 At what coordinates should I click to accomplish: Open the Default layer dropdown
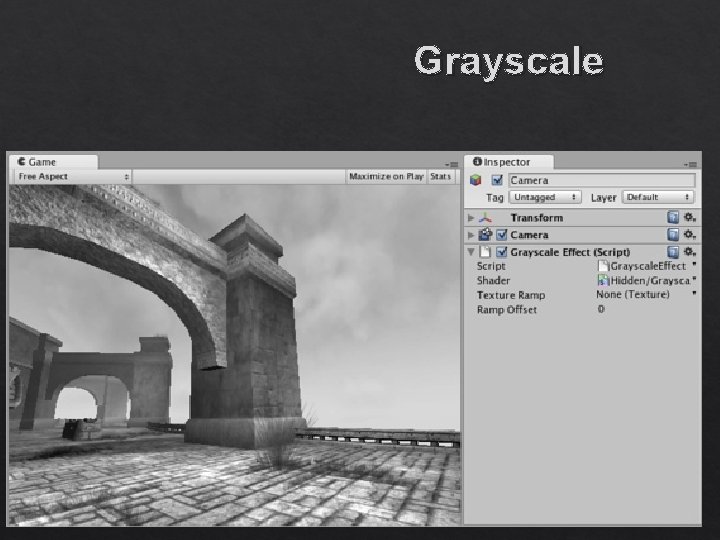click(x=658, y=197)
